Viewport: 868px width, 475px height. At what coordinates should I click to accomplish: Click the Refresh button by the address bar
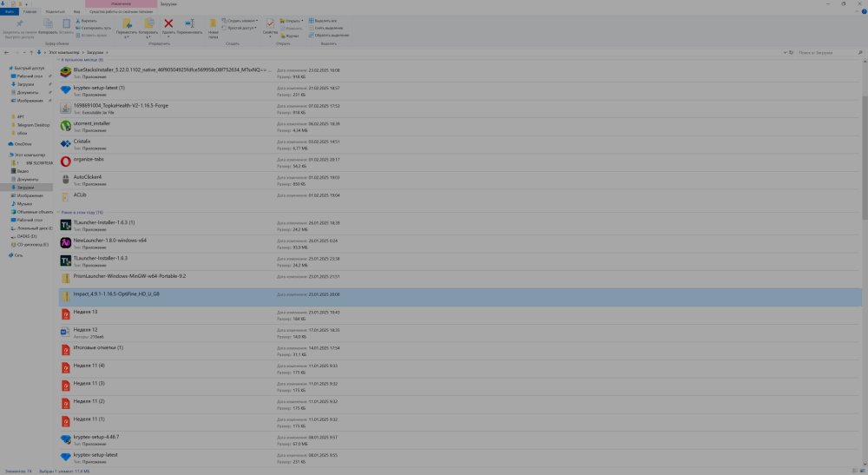pyautogui.click(x=791, y=53)
